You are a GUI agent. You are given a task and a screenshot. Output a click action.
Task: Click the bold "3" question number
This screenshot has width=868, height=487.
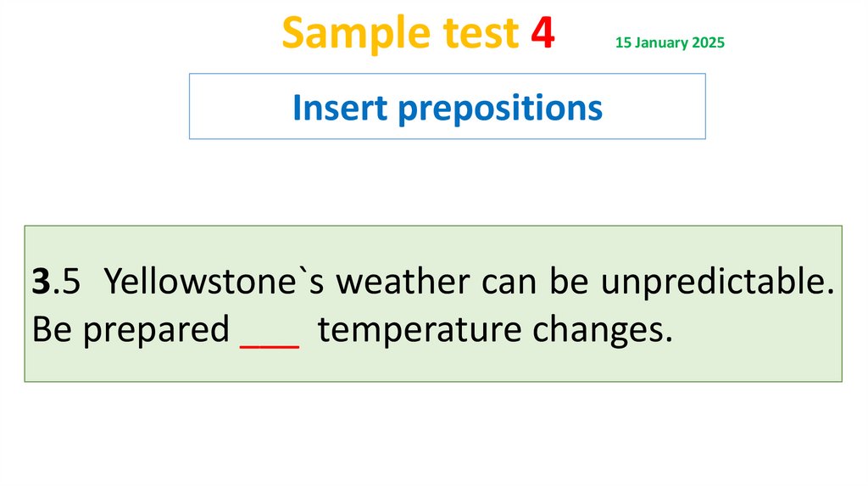tap(42, 283)
